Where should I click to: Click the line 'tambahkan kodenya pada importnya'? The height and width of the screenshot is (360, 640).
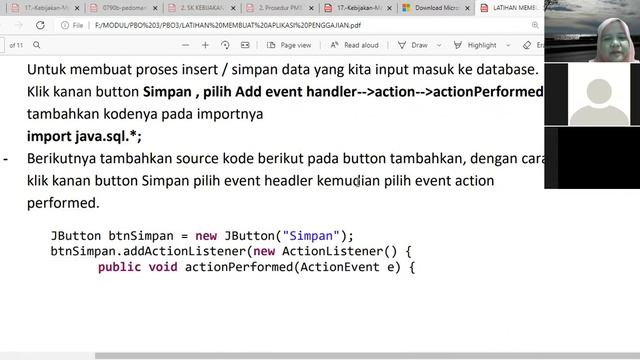145,114
